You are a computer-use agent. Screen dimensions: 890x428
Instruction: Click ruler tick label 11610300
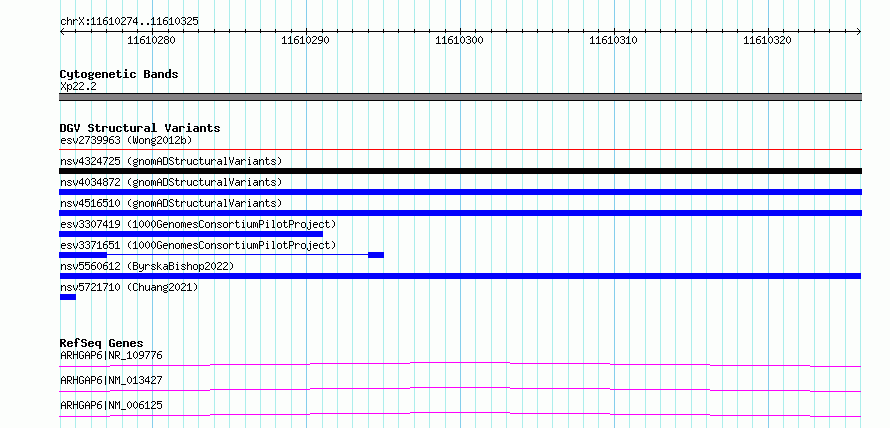click(x=459, y=40)
